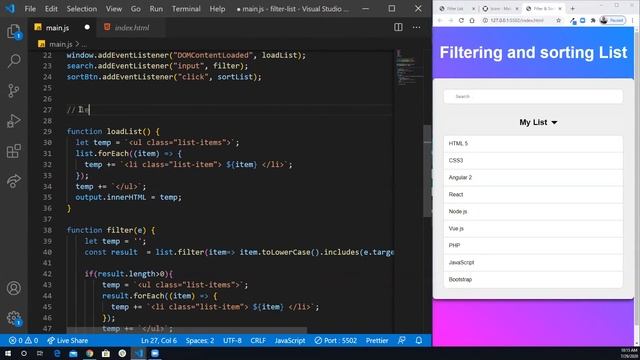Open Chrome extensions puzzle icon
The image size is (640, 360).
point(593,20)
